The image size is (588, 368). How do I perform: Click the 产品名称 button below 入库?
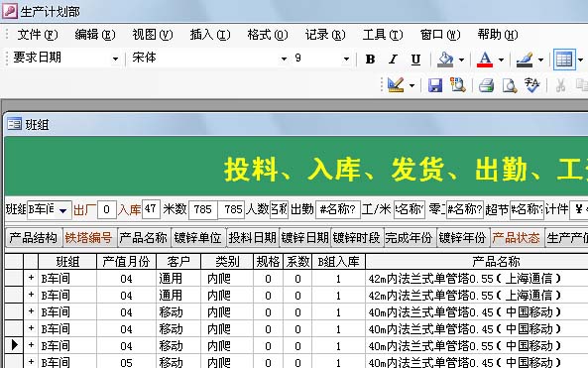143,237
